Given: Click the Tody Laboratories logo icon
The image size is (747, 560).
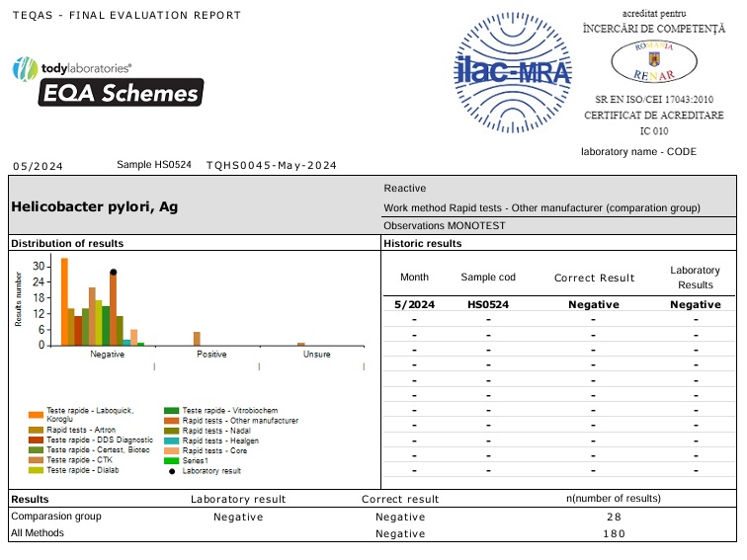Looking at the screenshot, I should click(x=24, y=69).
